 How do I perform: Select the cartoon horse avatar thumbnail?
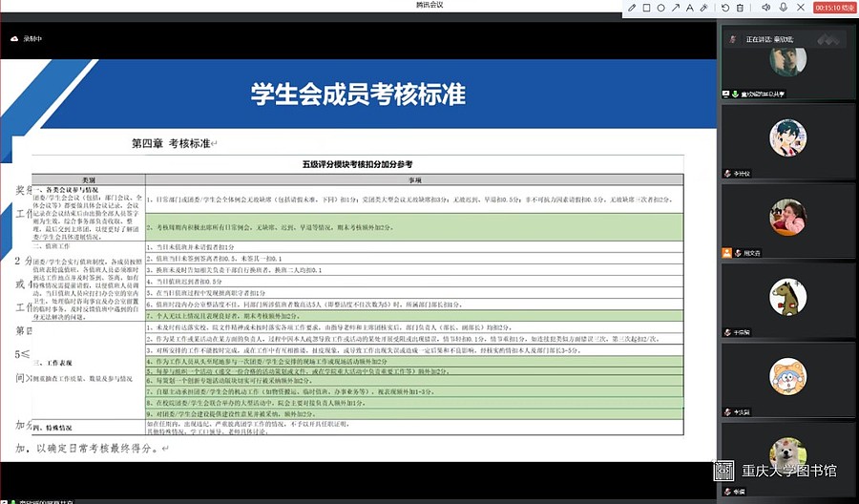pyautogui.click(x=788, y=296)
